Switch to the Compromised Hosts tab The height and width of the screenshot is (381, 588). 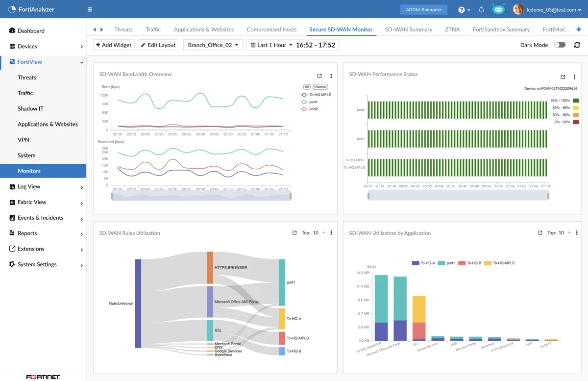coord(271,29)
